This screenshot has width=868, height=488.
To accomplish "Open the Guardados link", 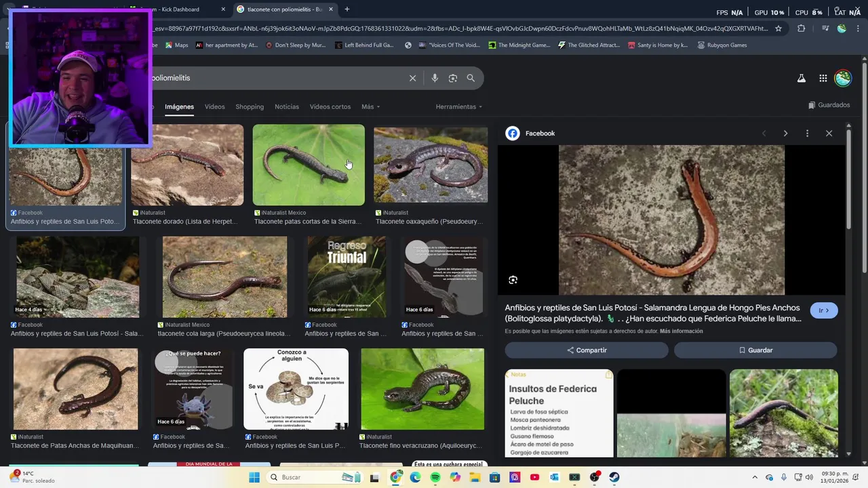I will coord(829,105).
